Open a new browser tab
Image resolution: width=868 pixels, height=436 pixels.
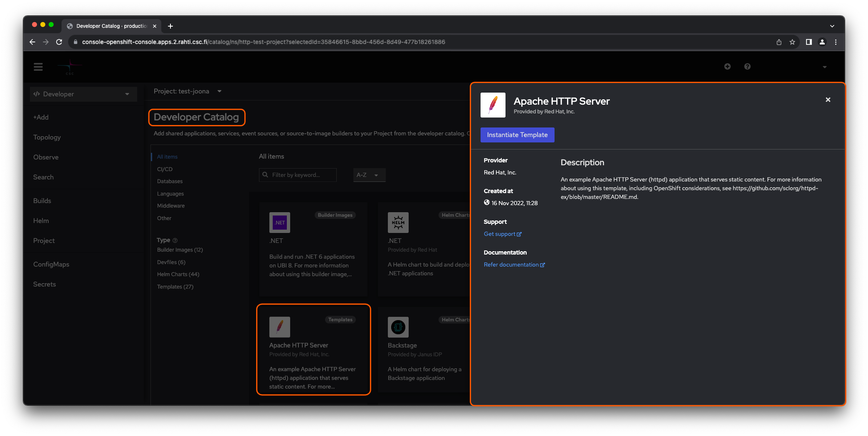pos(170,26)
